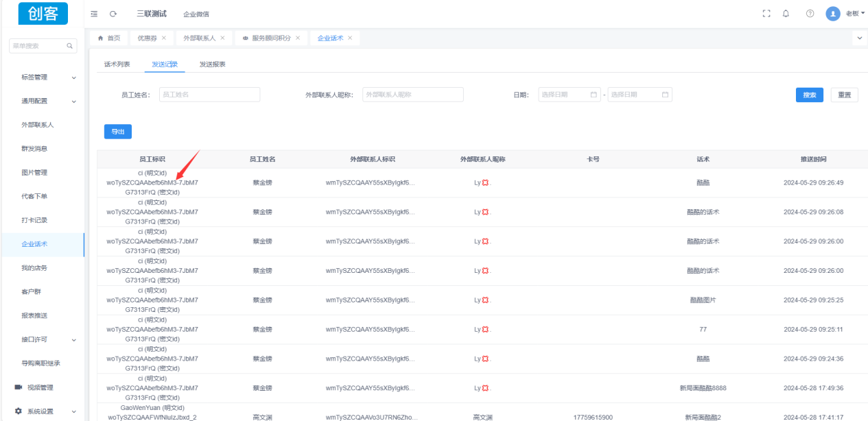
Task: Click the blue 搜索 button
Action: click(x=809, y=95)
